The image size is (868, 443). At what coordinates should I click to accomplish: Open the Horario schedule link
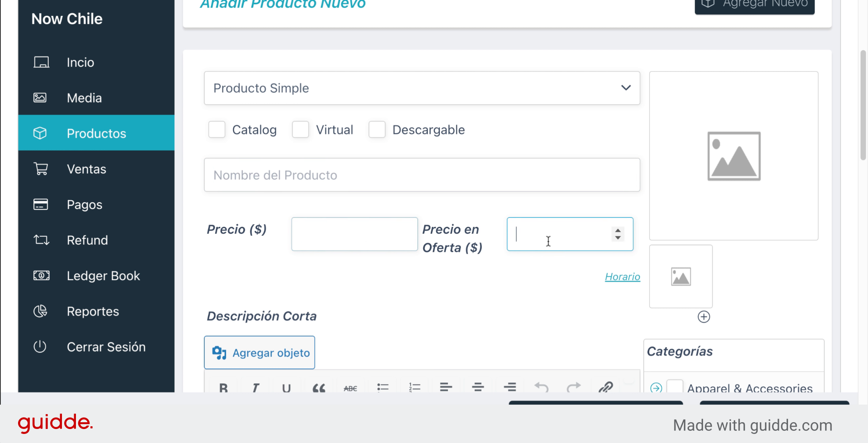click(x=623, y=277)
